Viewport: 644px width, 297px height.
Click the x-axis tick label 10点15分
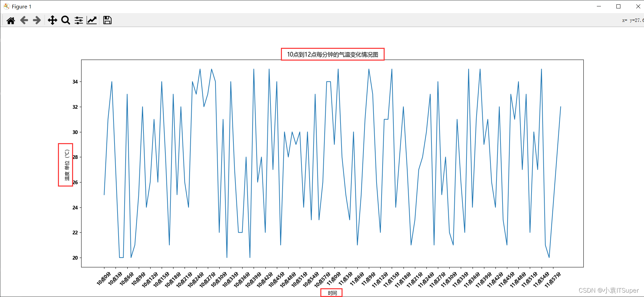coord(161,279)
